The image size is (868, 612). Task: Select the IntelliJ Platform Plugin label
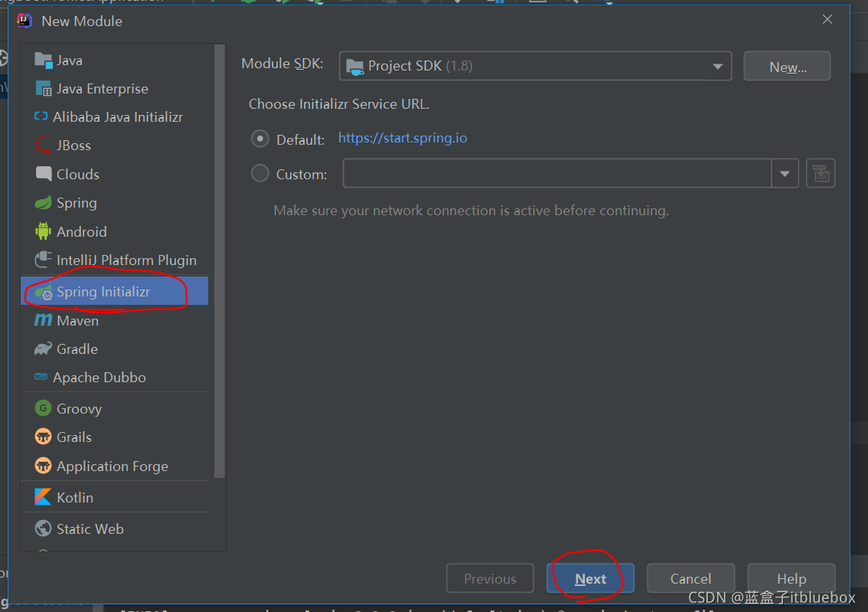point(126,260)
